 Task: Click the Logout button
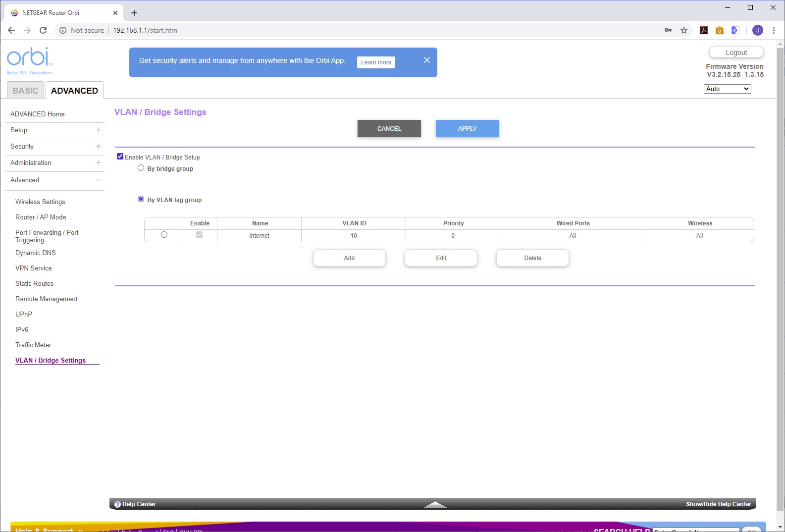[x=736, y=53]
